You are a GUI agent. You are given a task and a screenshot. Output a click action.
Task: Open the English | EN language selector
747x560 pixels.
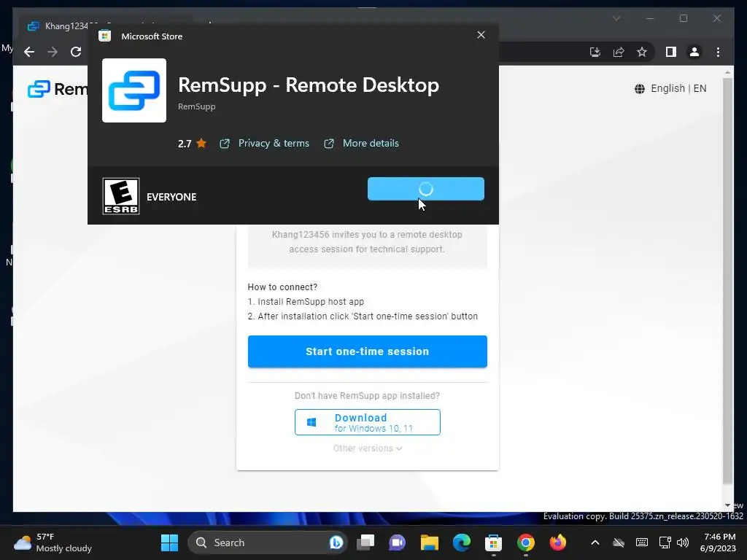click(x=670, y=88)
